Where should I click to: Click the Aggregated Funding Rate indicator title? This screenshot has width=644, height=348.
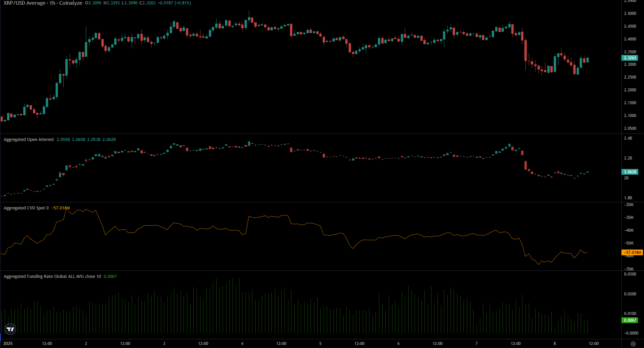[x=52, y=277]
